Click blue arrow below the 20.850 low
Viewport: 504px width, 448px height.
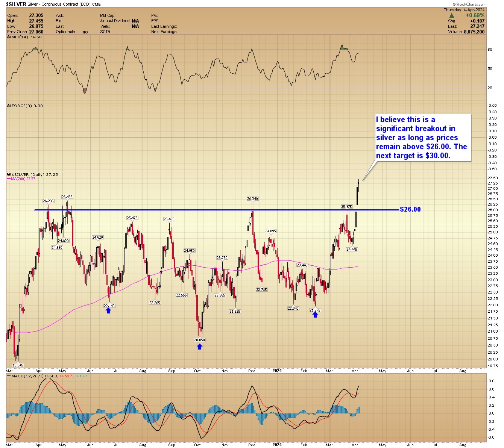coord(199,347)
